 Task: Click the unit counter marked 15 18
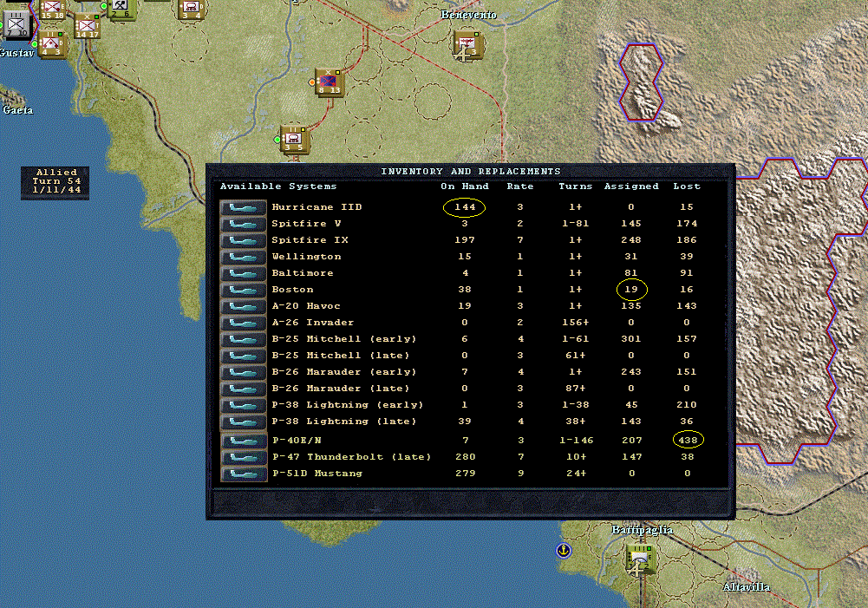tap(52, 10)
